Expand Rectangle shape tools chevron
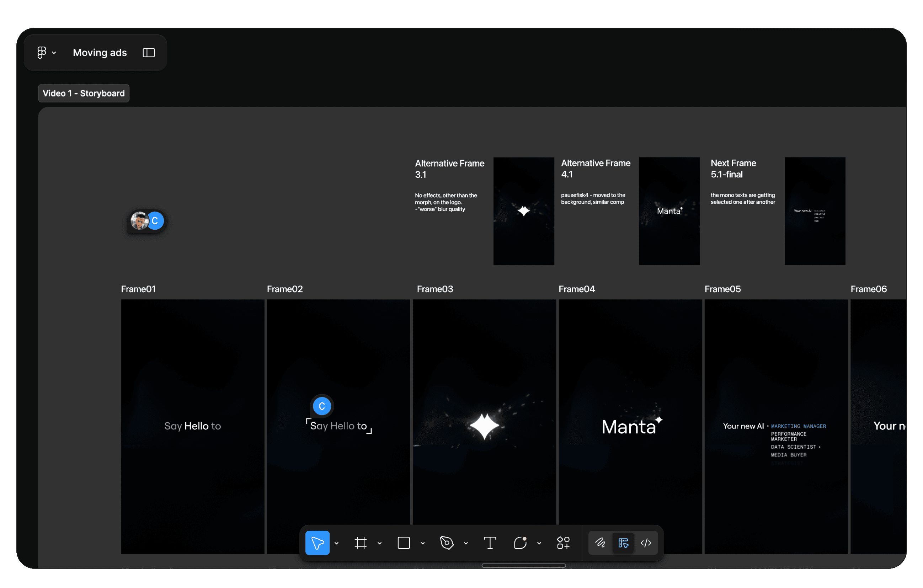This screenshot has height=588, width=923. pyautogui.click(x=422, y=543)
